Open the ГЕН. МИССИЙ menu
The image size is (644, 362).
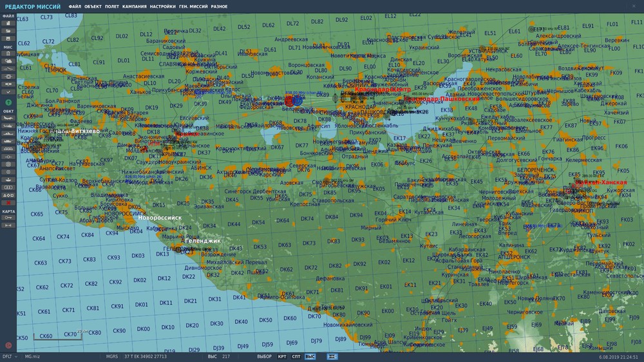click(x=193, y=6)
